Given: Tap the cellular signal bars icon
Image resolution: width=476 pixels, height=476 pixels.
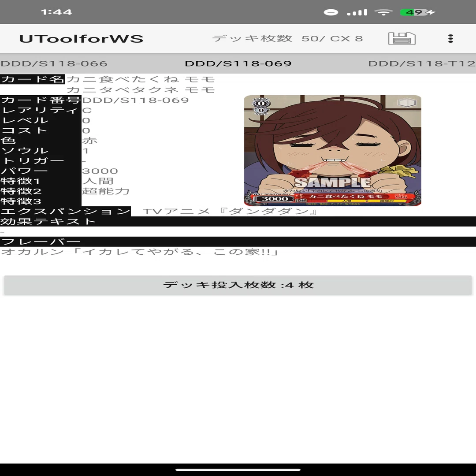Looking at the screenshot, I should click(x=357, y=12).
